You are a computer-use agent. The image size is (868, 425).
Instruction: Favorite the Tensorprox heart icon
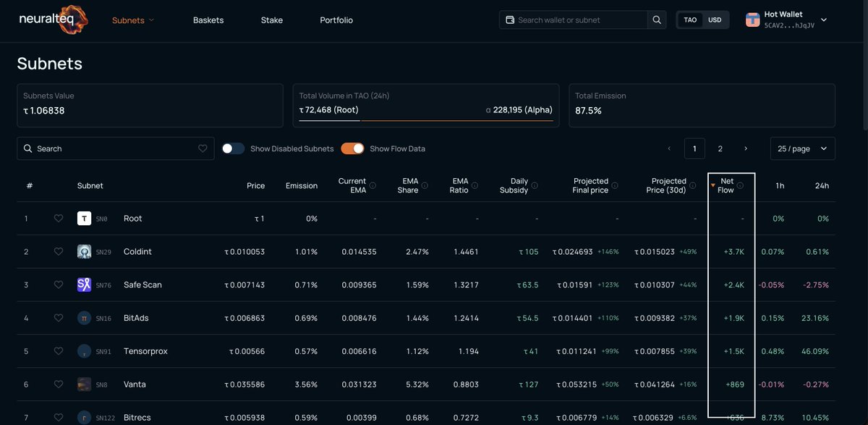pyautogui.click(x=59, y=352)
